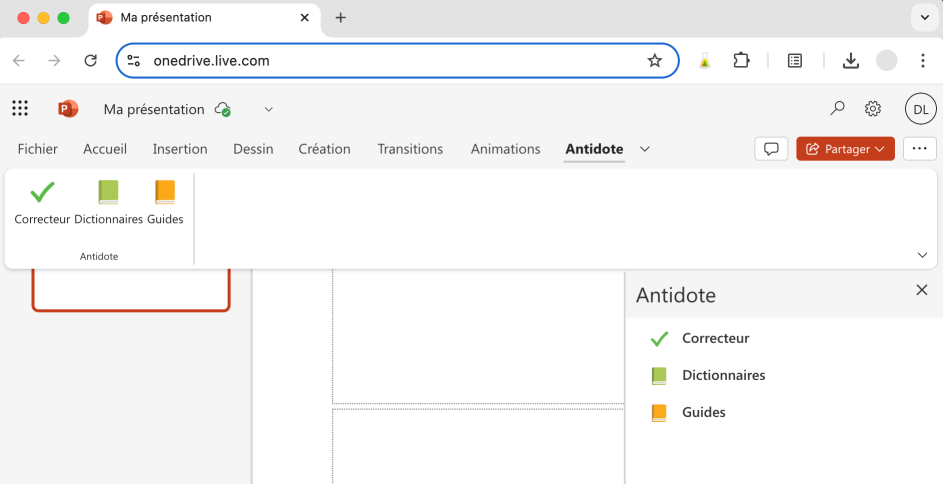Open the Microsoft 365 app launcher grid

coord(20,109)
